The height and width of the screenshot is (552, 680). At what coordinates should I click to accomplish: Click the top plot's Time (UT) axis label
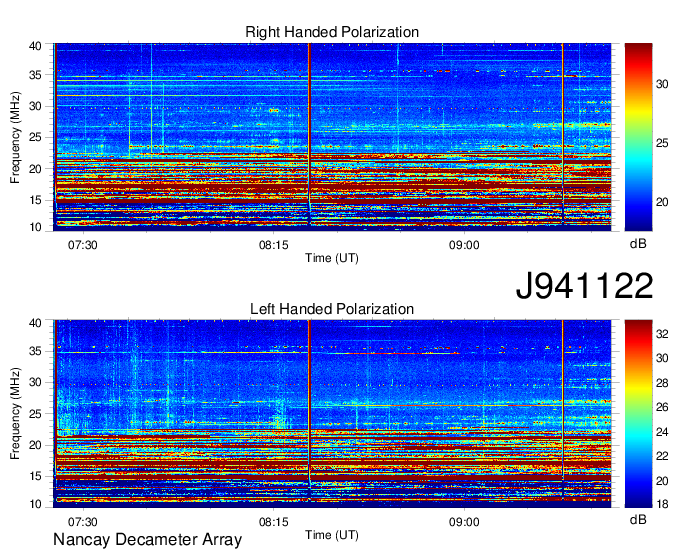(x=332, y=258)
